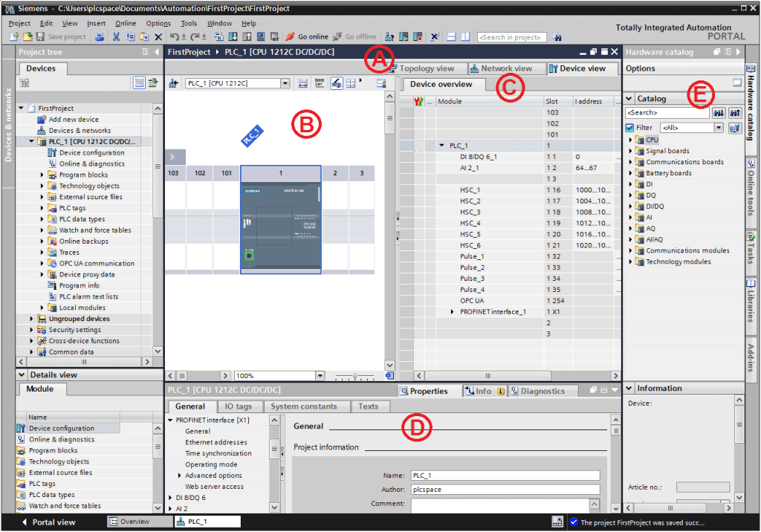Viewport: 761px width, 532px height.
Task: Toggle the catalog Filter checkbox
Action: (630, 128)
